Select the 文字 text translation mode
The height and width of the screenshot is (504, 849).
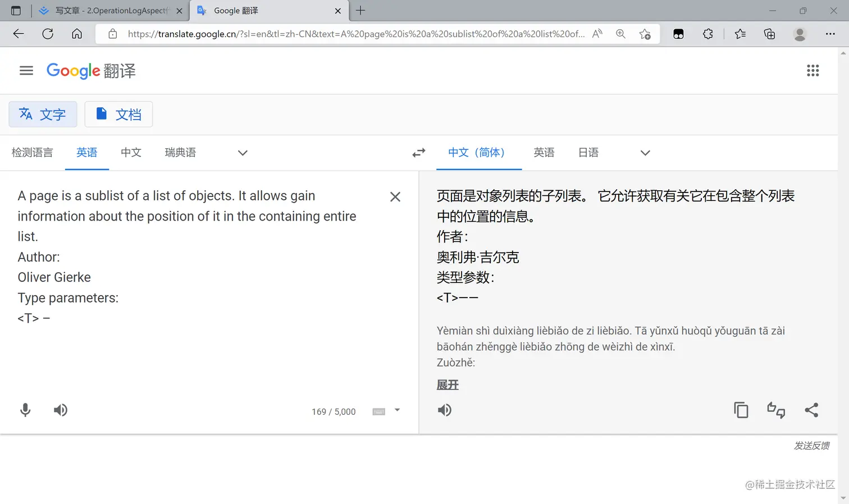43,114
